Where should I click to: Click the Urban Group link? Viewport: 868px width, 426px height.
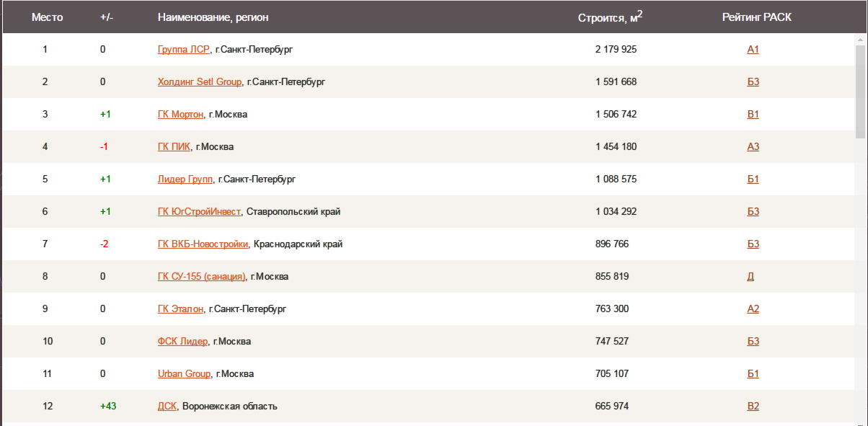[x=184, y=374]
